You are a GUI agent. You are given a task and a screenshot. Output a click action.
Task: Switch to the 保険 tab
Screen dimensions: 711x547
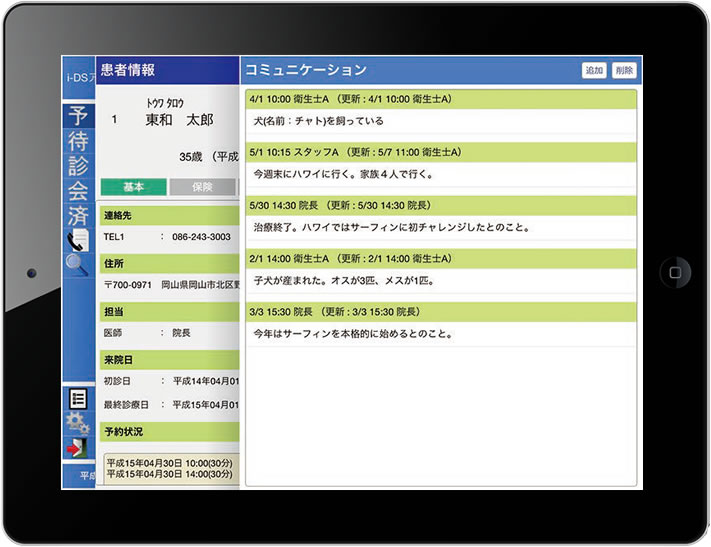[201, 187]
